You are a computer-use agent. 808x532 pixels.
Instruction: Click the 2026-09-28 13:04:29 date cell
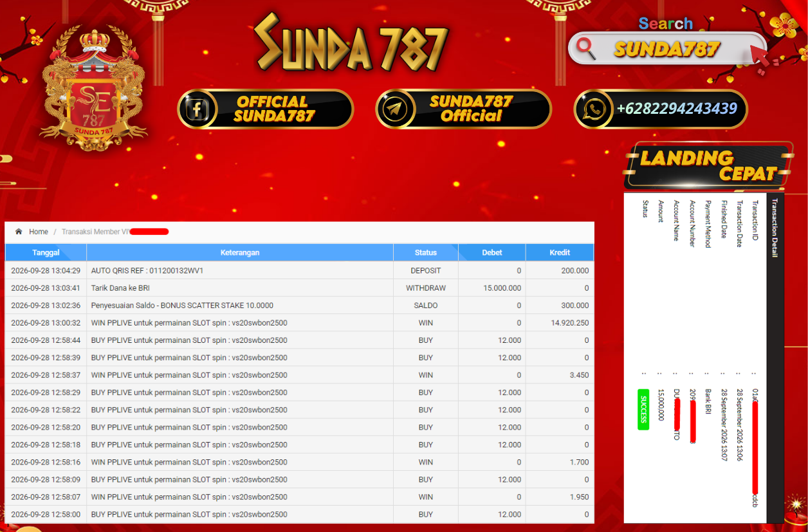(46, 271)
